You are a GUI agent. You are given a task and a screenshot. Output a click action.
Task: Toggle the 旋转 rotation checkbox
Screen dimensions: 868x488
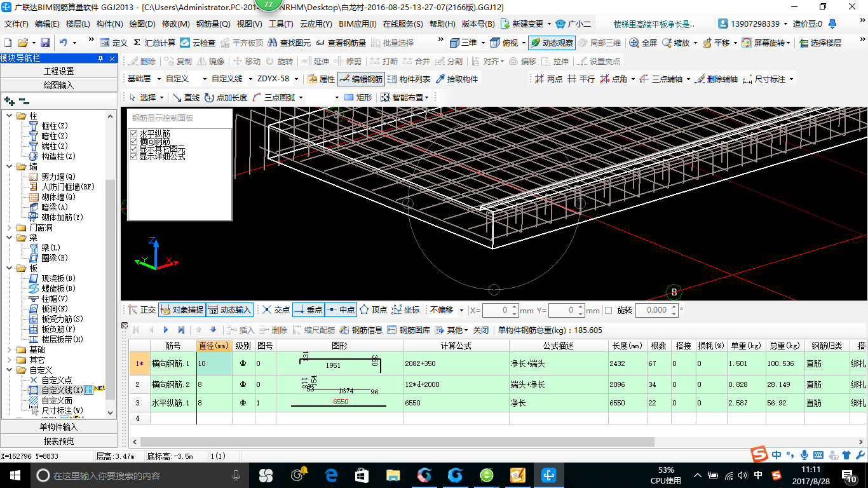[x=608, y=310]
